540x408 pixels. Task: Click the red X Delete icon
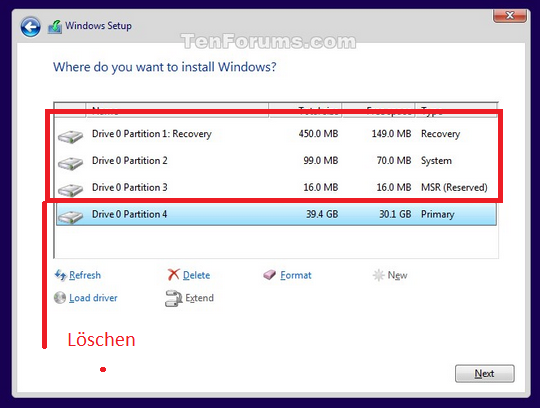coord(174,275)
